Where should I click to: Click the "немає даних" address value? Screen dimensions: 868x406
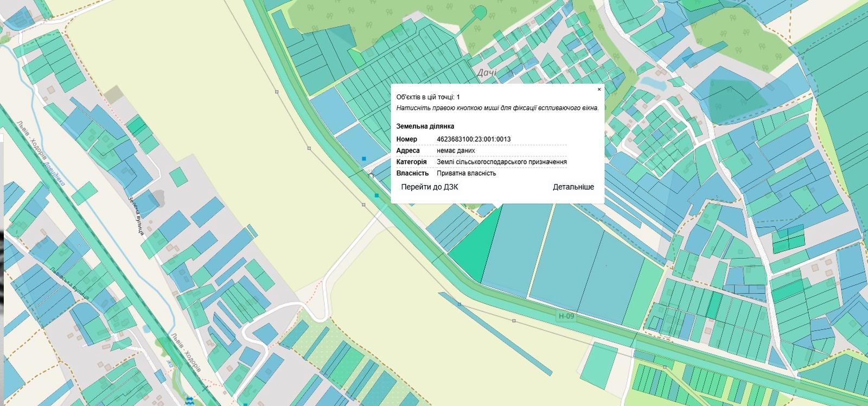pos(455,150)
